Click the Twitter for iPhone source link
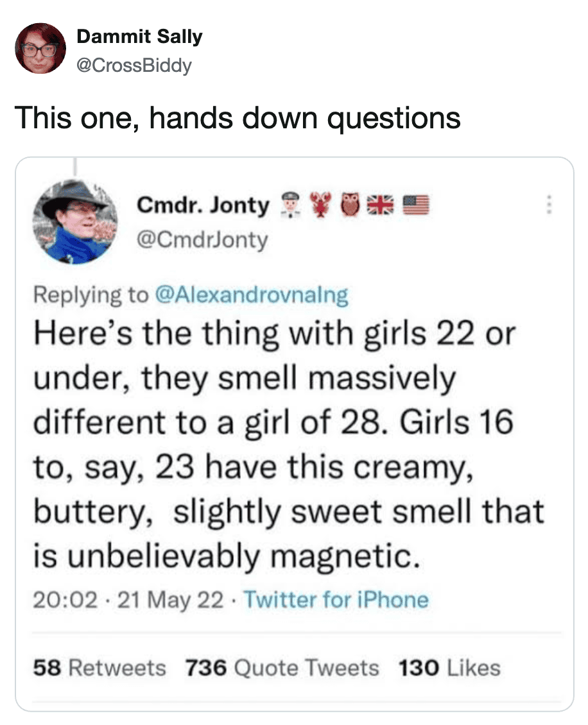The width and height of the screenshot is (588, 725). click(x=336, y=601)
